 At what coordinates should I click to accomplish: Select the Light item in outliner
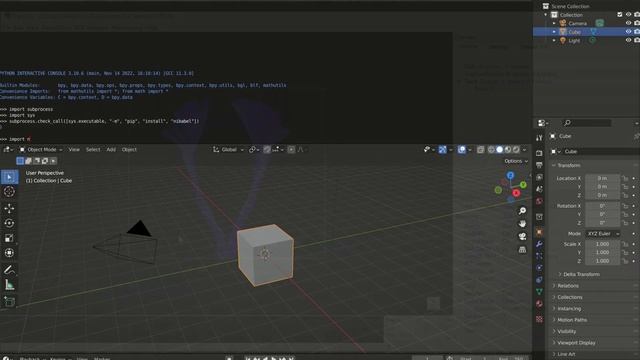[x=574, y=40]
